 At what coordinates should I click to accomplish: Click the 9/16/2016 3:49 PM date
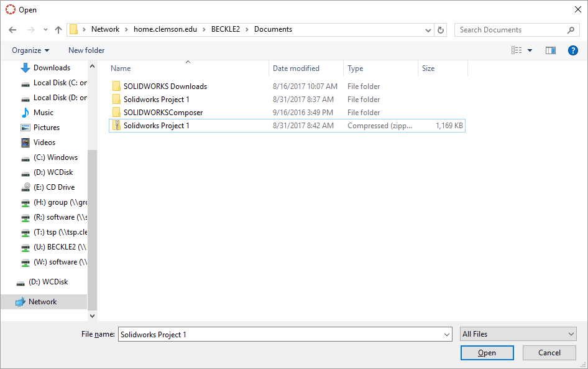click(303, 113)
